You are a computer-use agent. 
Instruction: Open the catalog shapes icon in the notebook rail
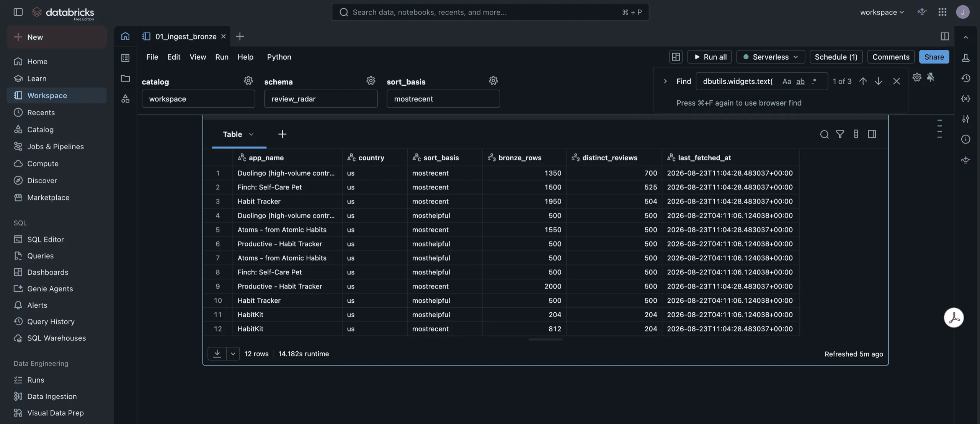[125, 99]
